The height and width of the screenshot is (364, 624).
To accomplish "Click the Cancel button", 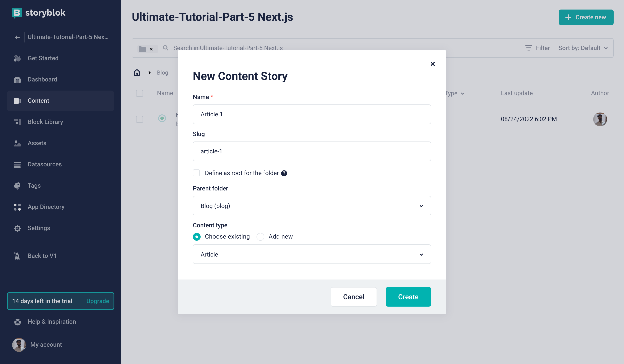I will pos(354,297).
